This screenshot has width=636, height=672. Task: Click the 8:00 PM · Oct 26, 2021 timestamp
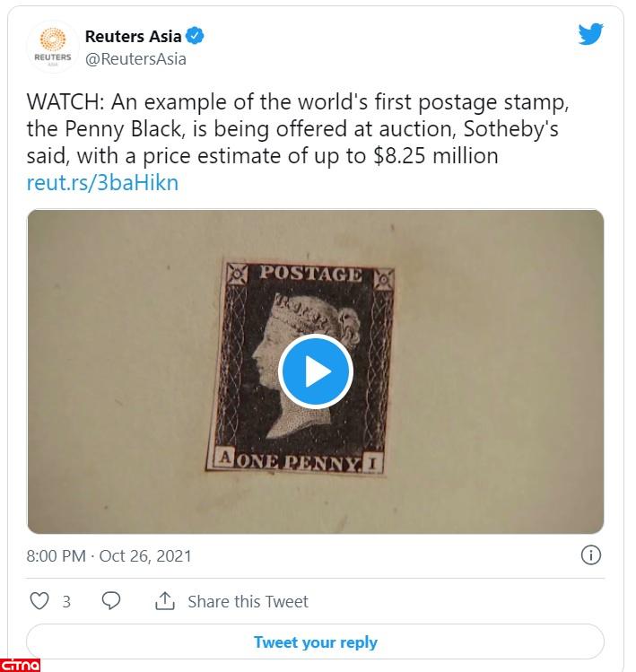pos(109,555)
